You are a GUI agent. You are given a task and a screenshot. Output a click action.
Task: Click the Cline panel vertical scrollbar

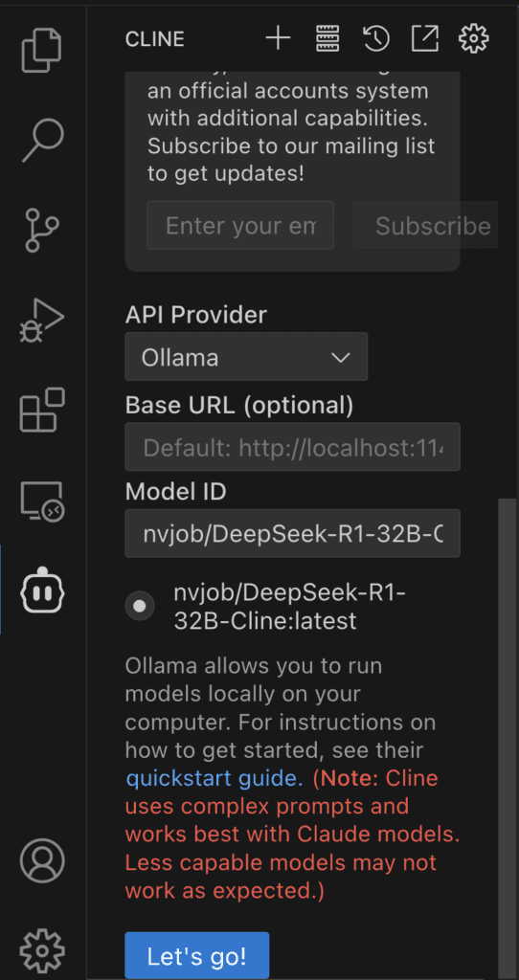click(x=506, y=738)
